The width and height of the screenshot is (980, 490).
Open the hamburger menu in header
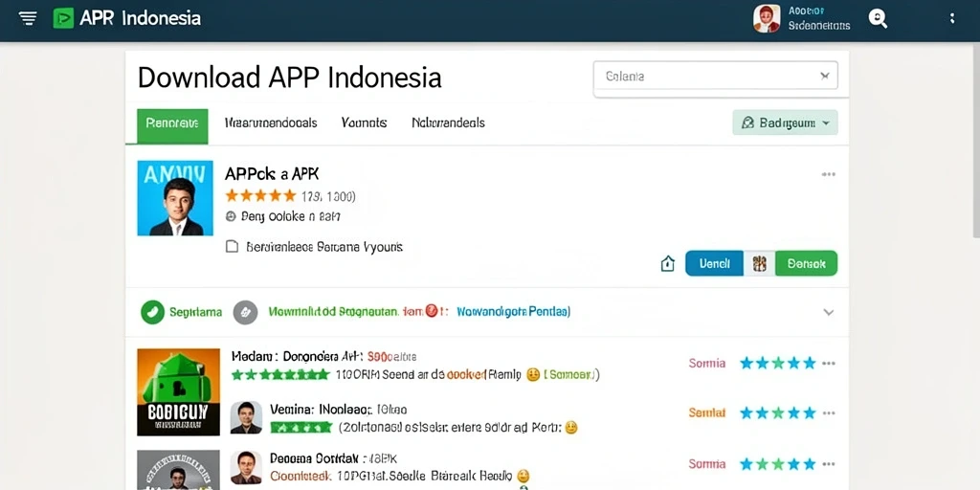(x=28, y=18)
